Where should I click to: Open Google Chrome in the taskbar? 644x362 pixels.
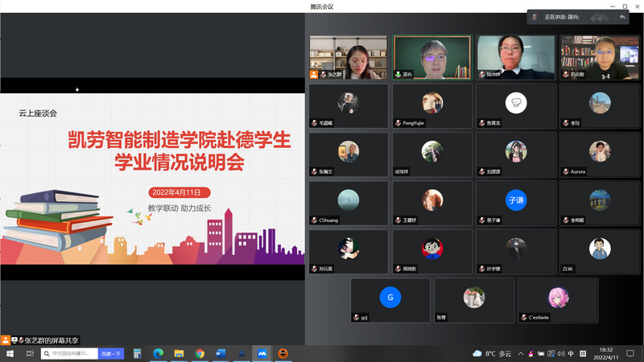click(200, 354)
